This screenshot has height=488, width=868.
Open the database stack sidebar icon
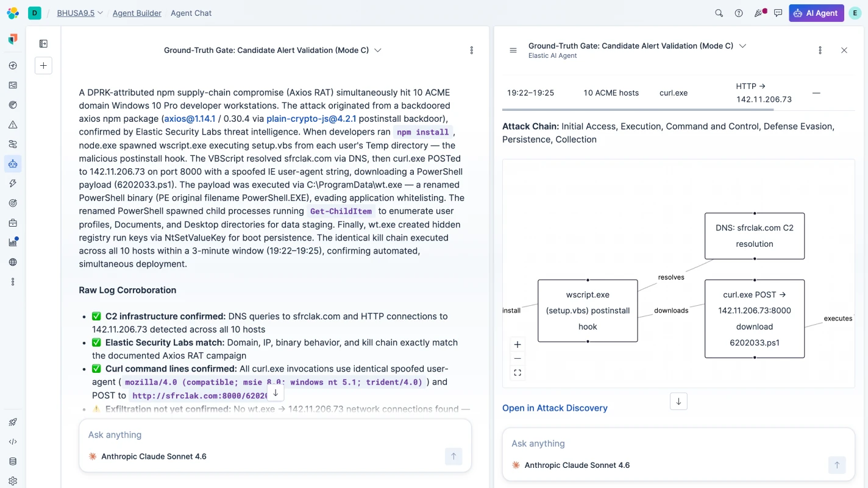[13, 461]
